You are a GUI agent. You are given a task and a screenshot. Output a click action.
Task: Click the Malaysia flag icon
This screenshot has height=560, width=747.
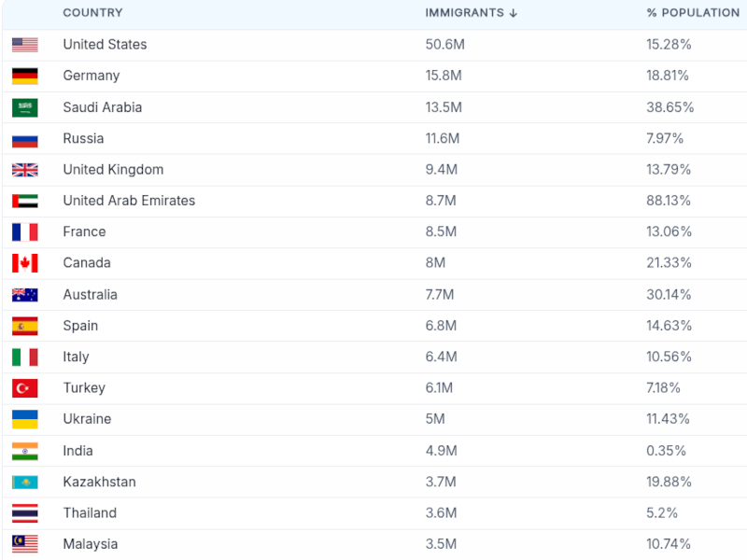25,544
